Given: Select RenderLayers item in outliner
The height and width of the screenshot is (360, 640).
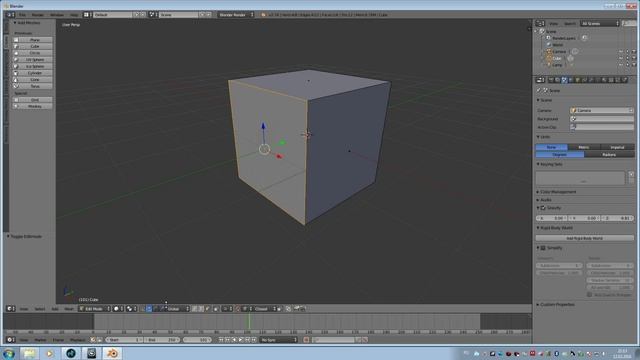Looking at the screenshot, I should click(564, 38).
